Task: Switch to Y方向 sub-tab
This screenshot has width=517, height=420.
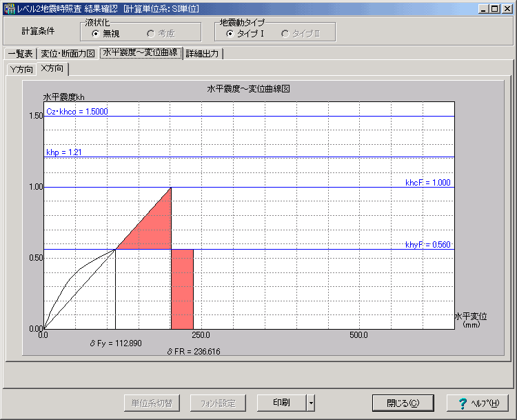Action: (x=20, y=69)
